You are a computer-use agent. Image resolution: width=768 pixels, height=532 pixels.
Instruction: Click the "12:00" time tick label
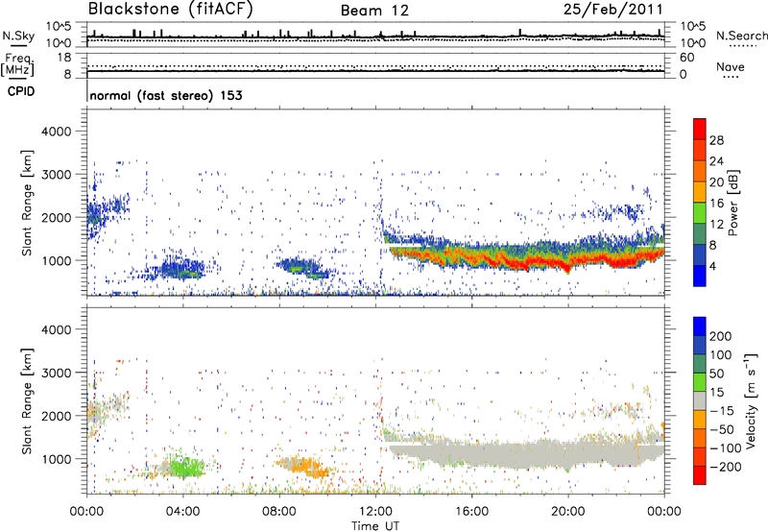point(375,511)
